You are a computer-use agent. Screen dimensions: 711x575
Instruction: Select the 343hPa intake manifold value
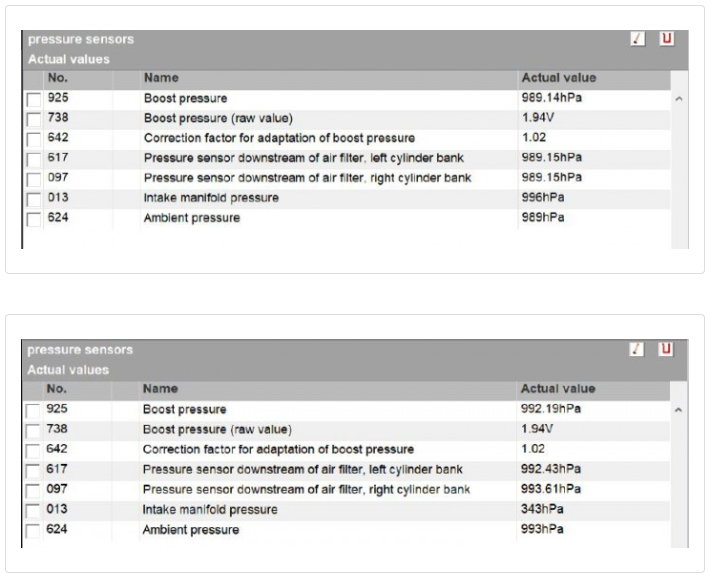pyautogui.click(x=542, y=509)
